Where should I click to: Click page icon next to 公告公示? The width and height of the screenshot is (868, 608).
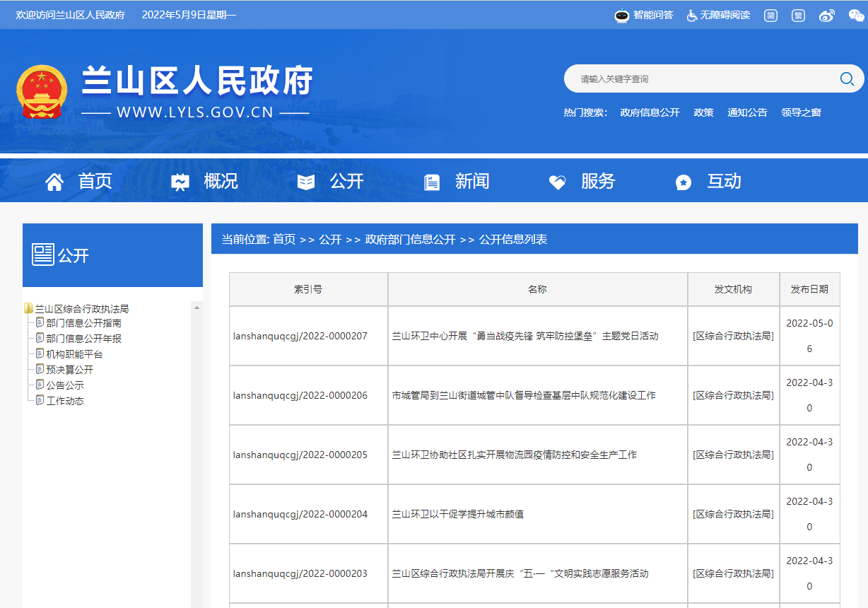pos(40,385)
